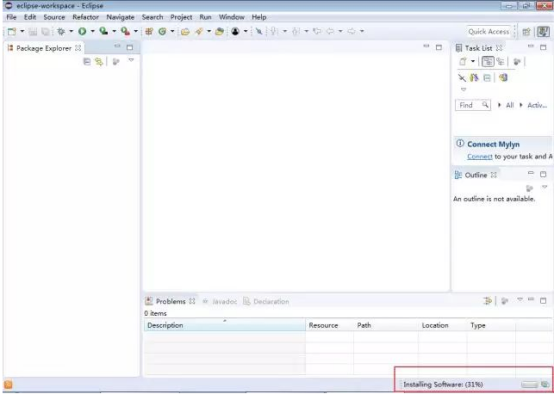Viewport: 554px width, 395px height.
Task: Expand the New wizard dropdown arrow
Action: 22,31
